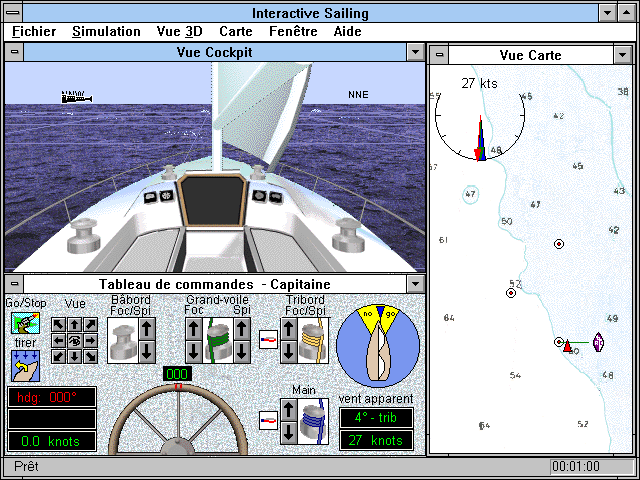Open the Simulation menu

click(x=106, y=31)
